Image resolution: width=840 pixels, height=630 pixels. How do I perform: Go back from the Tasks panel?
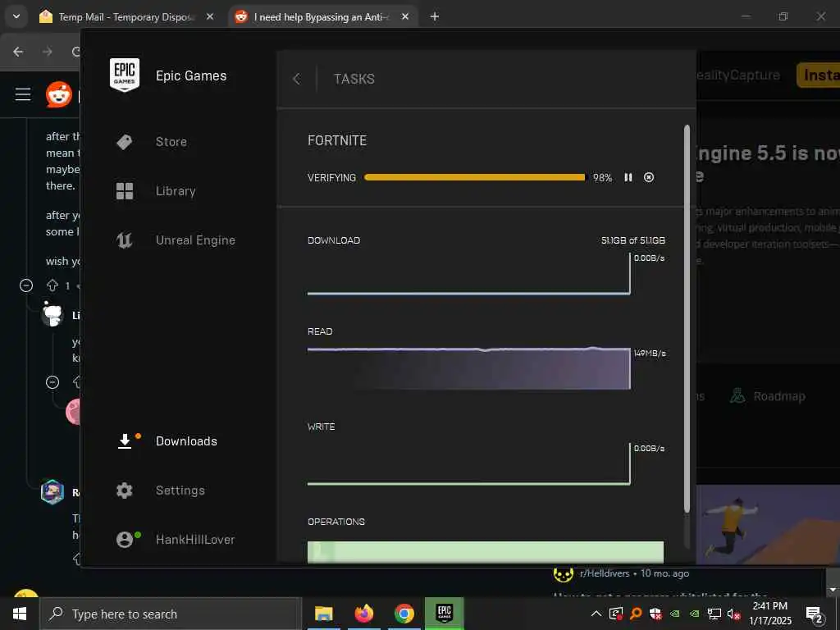pyautogui.click(x=297, y=80)
